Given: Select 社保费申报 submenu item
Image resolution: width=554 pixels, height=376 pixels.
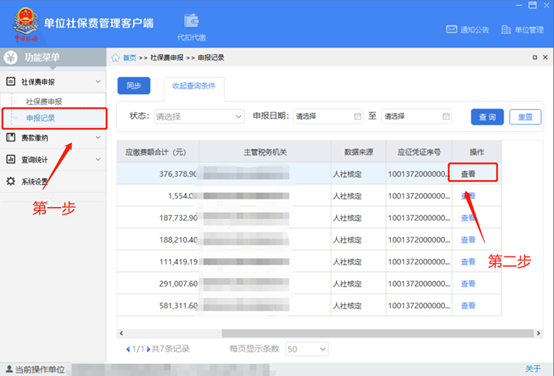Looking at the screenshot, I should click(44, 102).
